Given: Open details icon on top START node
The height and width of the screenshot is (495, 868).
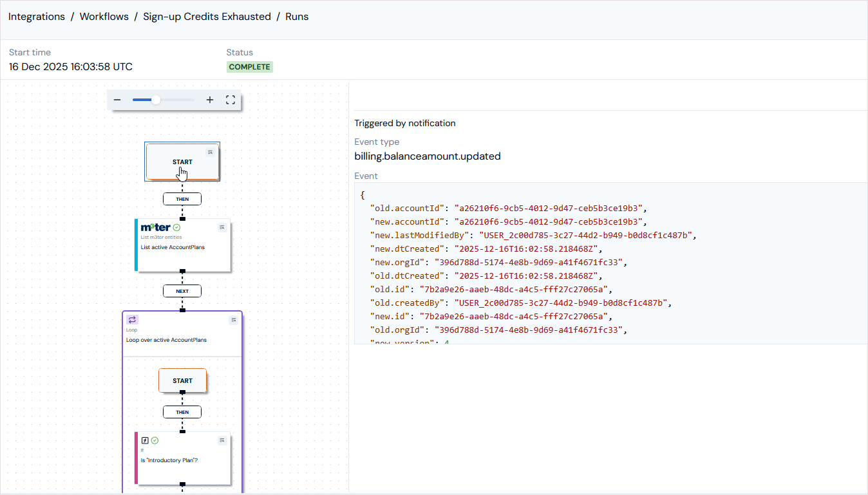Looking at the screenshot, I should click(210, 152).
